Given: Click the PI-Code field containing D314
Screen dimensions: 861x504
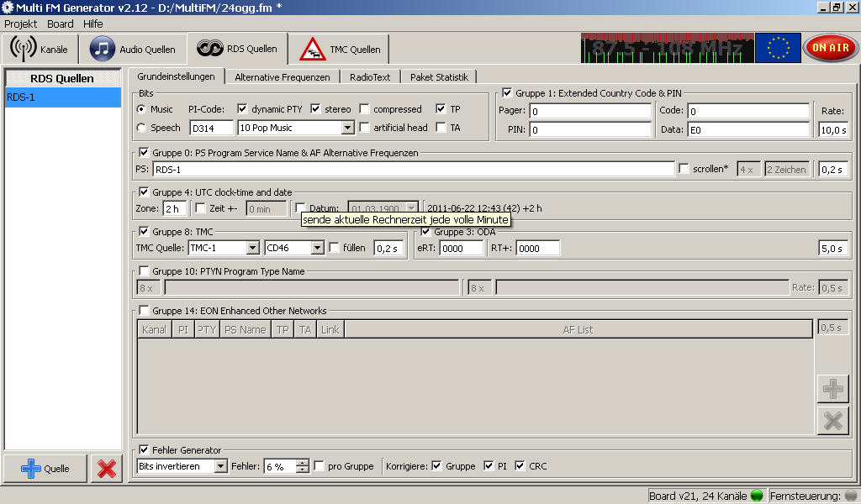Looking at the screenshot, I should tap(211, 129).
